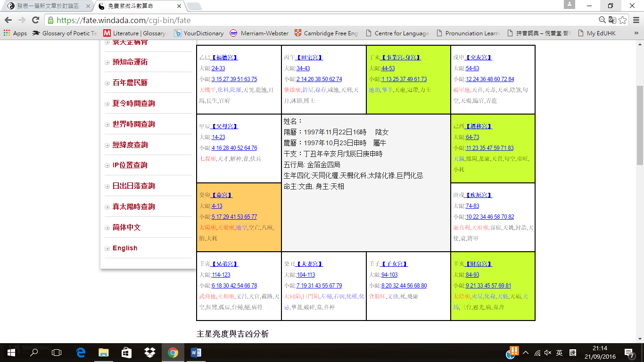Click the 事業宮-身宮 palace link
Viewport: 644px width, 362px height.
click(x=400, y=57)
